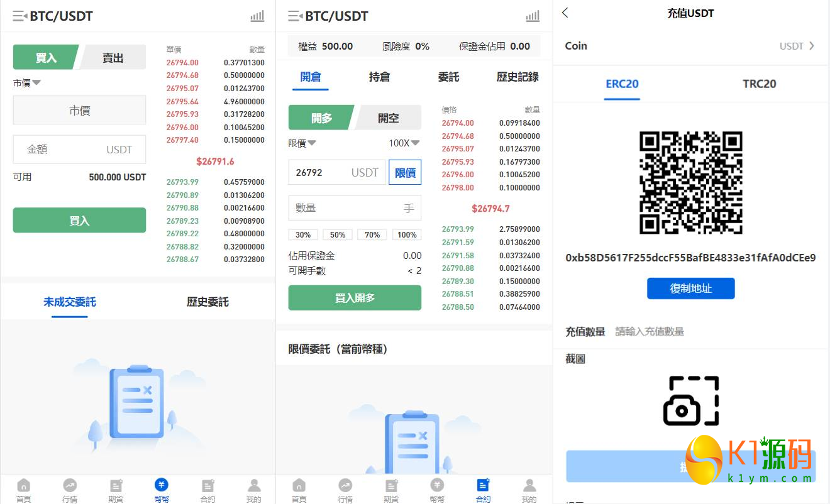Open 我的 profile icon on the contract screen
This screenshot has height=504, width=830.
[x=529, y=486]
